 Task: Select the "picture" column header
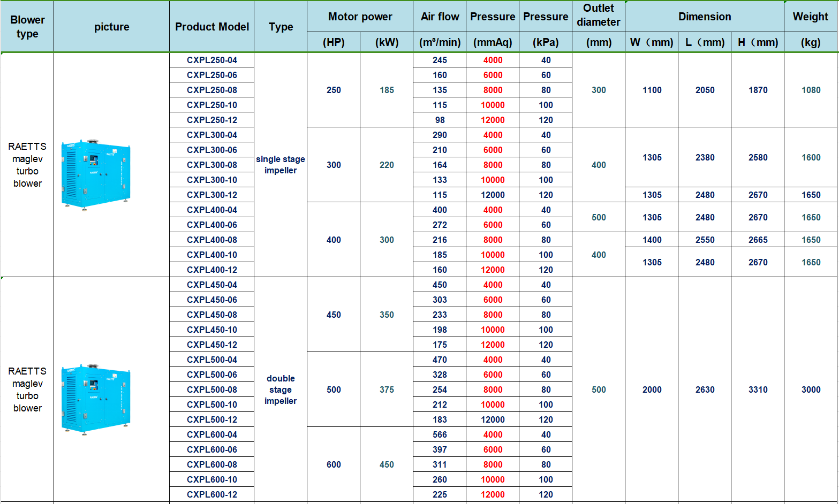click(112, 27)
